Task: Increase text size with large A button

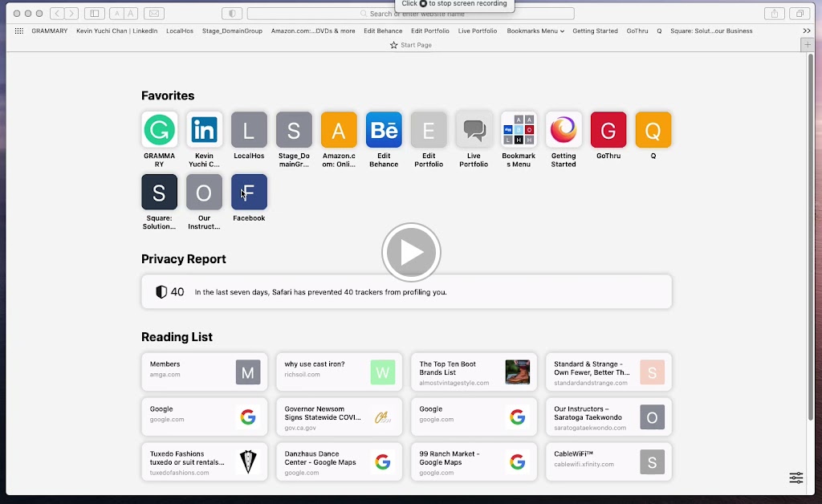Action: coord(131,13)
